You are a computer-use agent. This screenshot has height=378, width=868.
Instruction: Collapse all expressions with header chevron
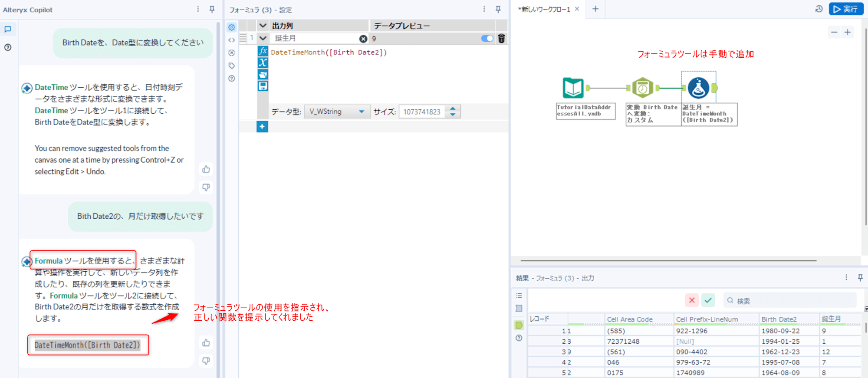click(x=263, y=26)
